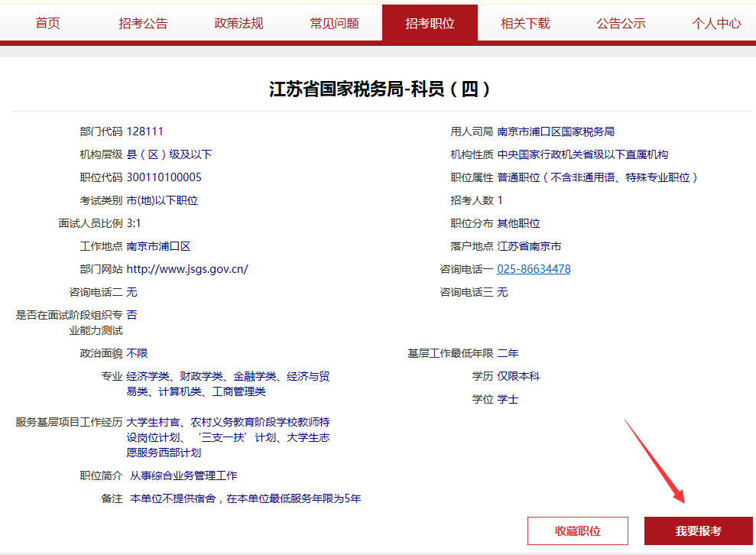Click the website http://www.jsgs.gov.cn/ text
The image size is (756, 555).
click(x=187, y=269)
